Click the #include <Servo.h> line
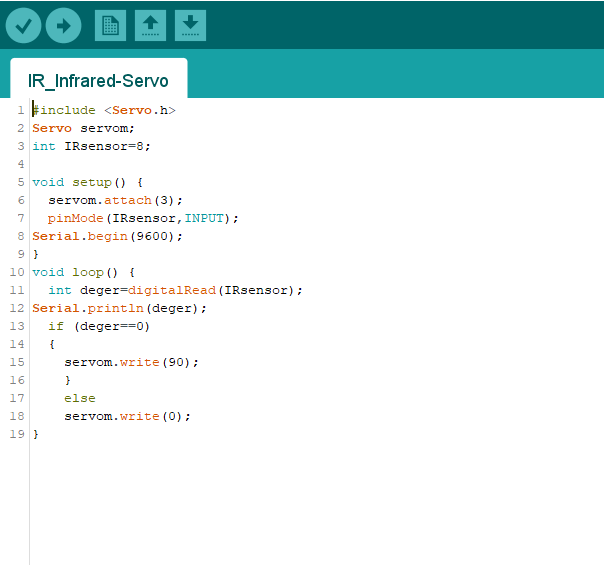The width and height of the screenshot is (604, 565). point(104,110)
